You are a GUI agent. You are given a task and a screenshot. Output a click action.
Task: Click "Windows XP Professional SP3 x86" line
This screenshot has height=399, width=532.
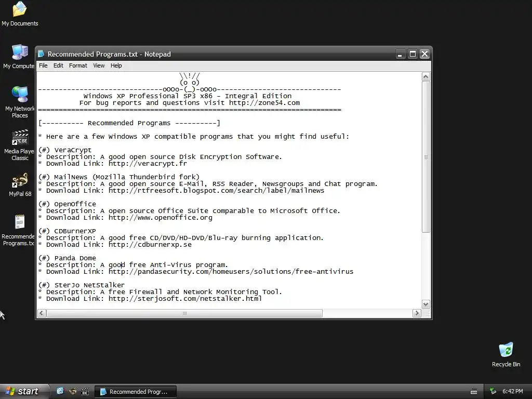click(188, 96)
